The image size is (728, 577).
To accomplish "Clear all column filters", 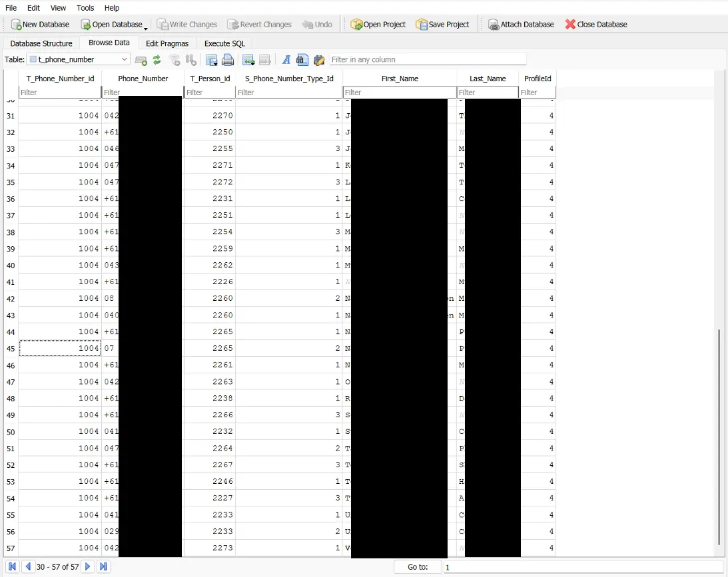I will coord(175,59).
